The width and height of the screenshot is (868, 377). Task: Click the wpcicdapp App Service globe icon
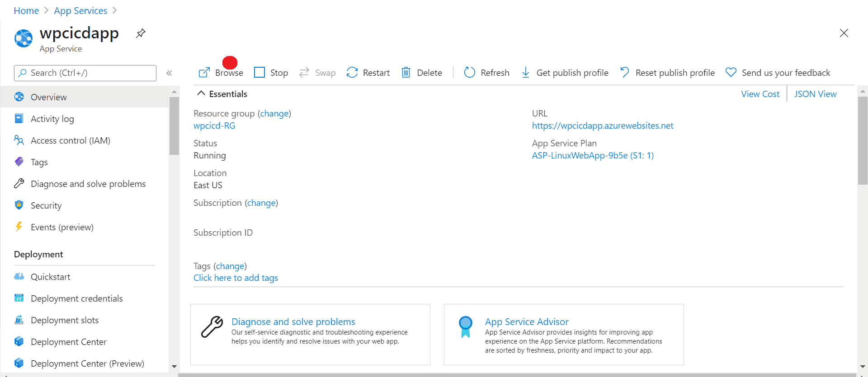click(24, 38)
